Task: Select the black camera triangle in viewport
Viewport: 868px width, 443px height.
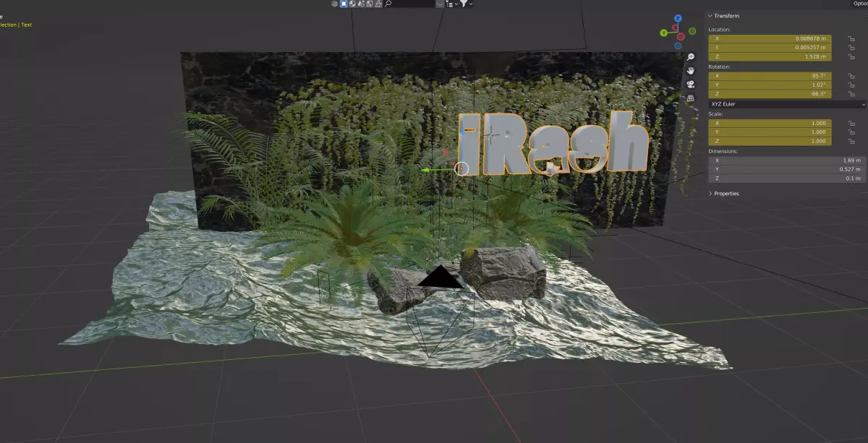Action: coord(440,278)
